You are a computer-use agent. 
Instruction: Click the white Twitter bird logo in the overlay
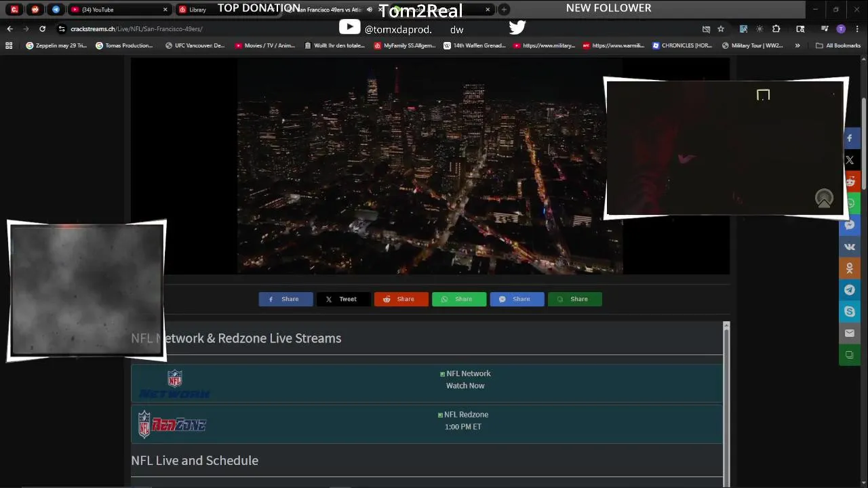pos(517,27)
